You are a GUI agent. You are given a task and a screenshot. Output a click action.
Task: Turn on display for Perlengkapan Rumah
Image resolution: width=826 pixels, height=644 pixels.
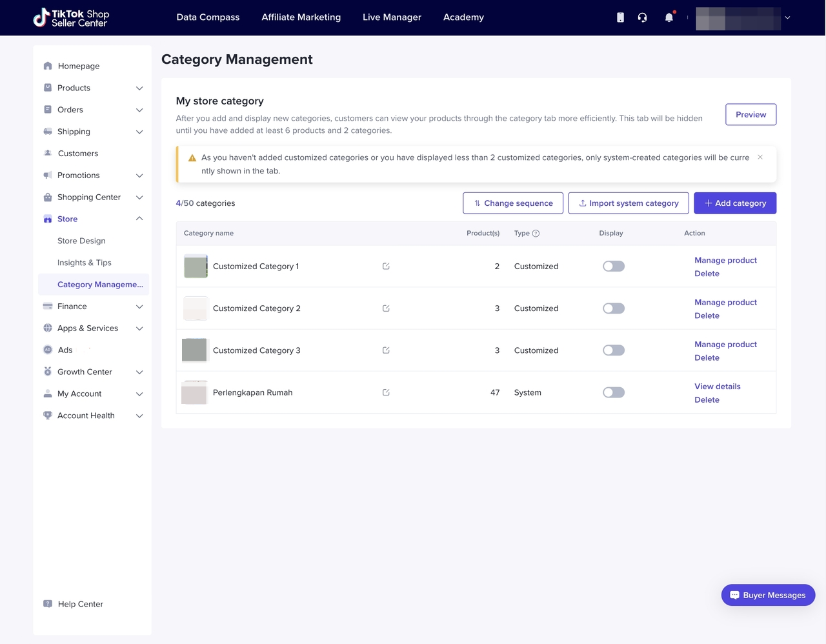click(613, 392)
